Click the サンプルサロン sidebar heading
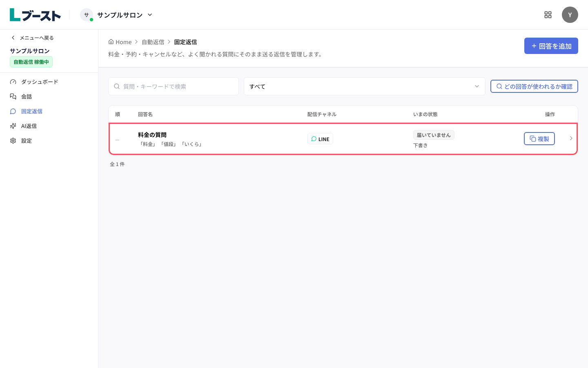Image resolution: width=588 pixels, height=368 pixels. point(30,51)
